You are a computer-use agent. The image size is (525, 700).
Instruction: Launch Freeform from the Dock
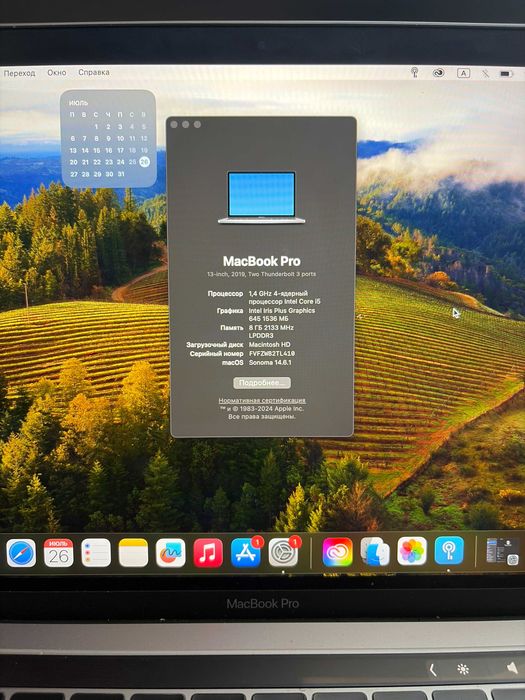point(171,553)
